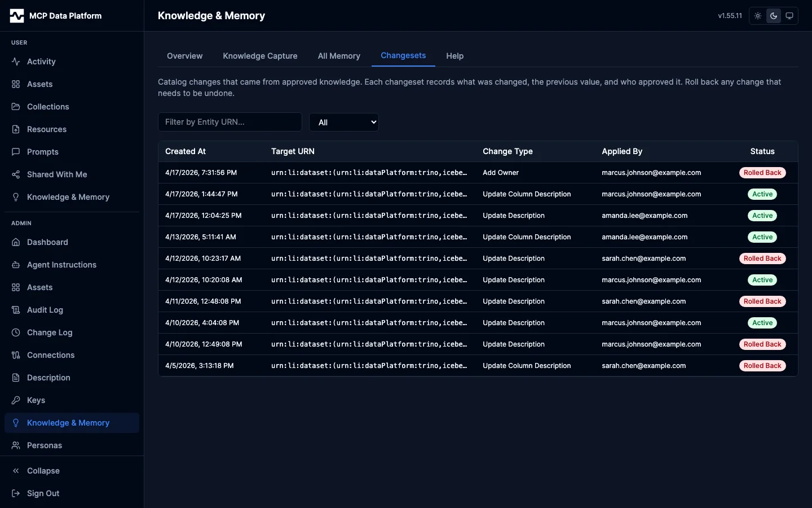Image resolution: width=812 pixels, height=508 pixels.
Task: Click the Personas people icon
Action: pyautogui.click(x=16, y=445)
